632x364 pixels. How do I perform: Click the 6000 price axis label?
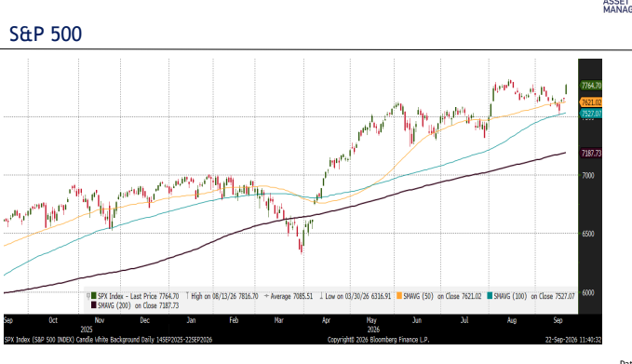pyautogui.click(x=588, y=292)
